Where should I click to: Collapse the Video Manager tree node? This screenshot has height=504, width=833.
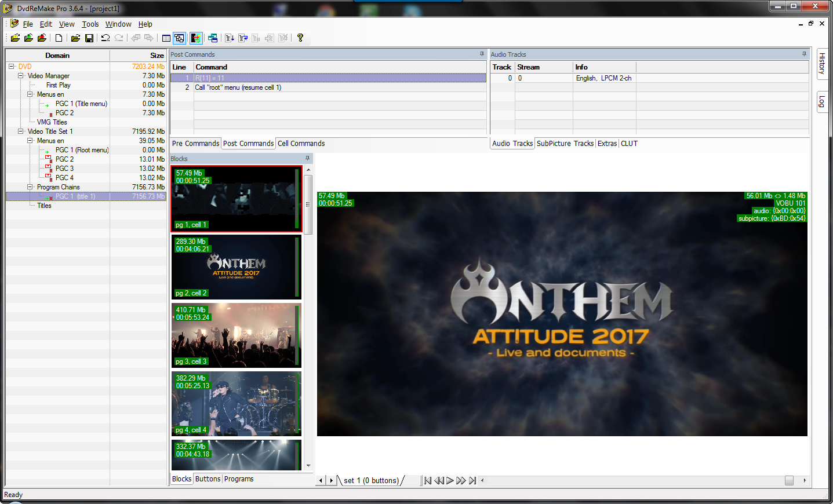tap(21, 76)
